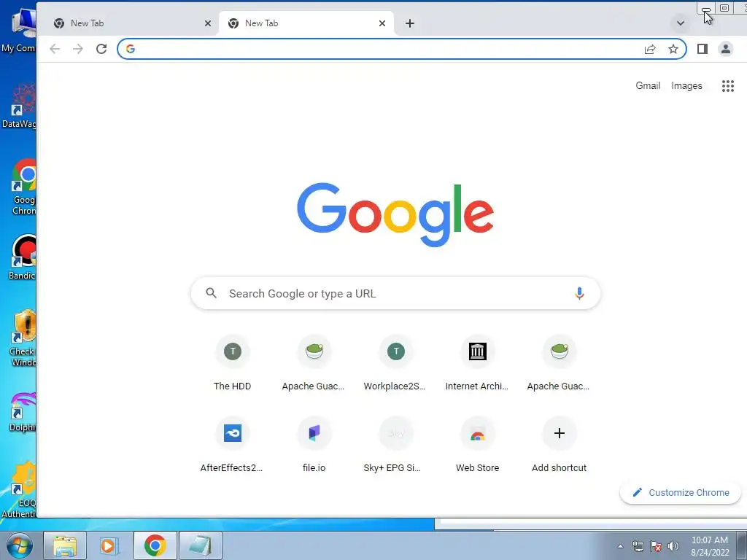Click the magnifier icon in search box
Screen dimensions: 747x560
point(211,293)
